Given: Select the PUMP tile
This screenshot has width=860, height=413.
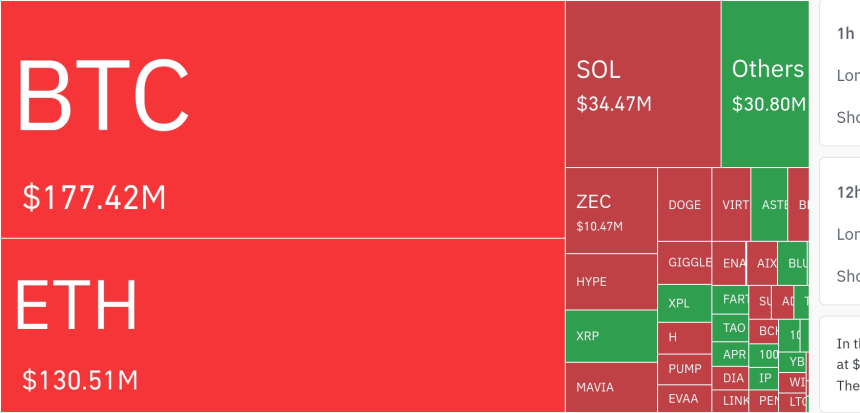Looking at the screenshot, I should coord(684,368).
